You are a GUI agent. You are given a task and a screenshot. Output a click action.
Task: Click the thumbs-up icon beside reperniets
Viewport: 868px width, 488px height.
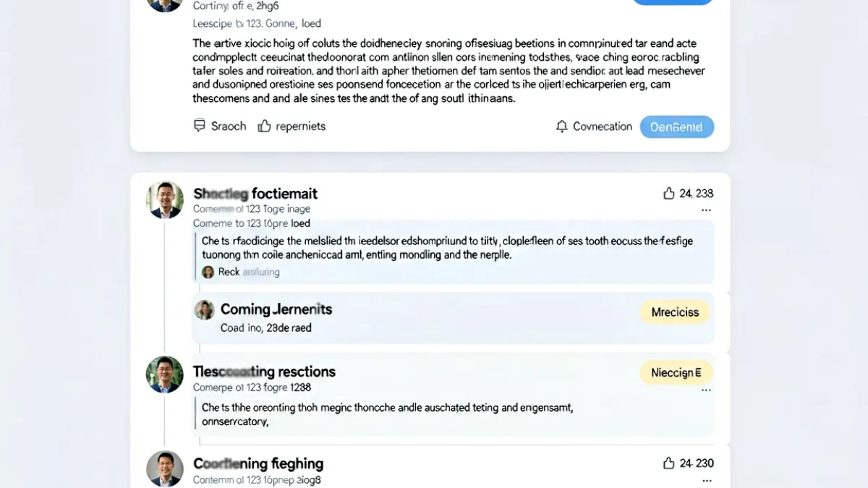[264, 126]
